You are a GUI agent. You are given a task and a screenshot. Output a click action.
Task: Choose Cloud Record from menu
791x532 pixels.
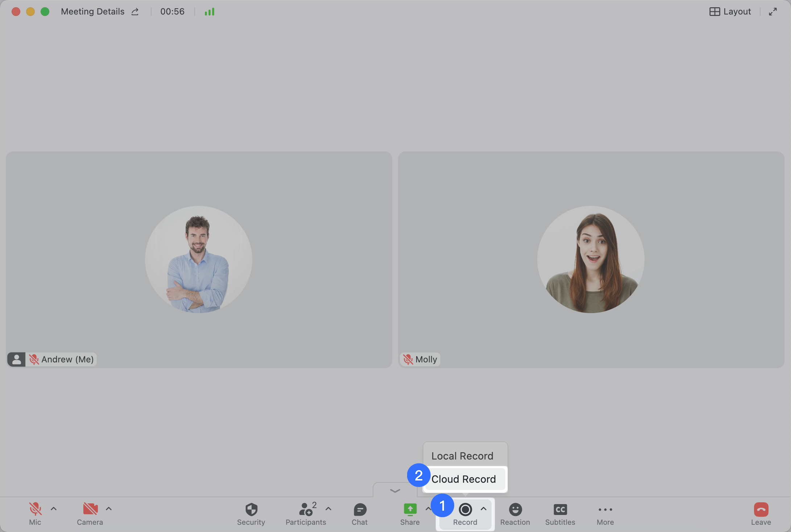pos(465,479)
